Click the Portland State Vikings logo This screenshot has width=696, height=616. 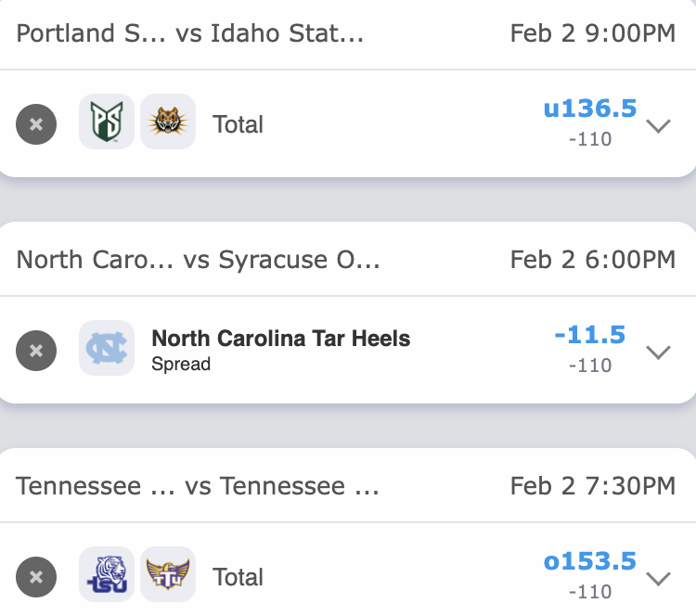107,122
